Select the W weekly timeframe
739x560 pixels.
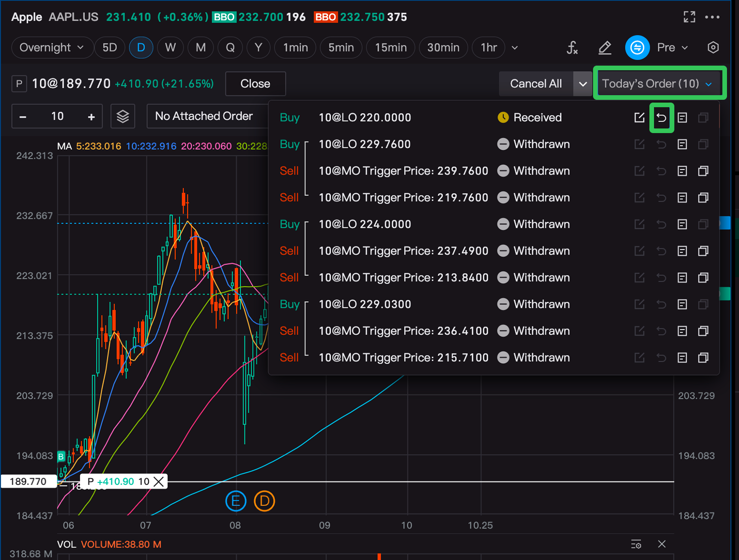pos(170,48)
